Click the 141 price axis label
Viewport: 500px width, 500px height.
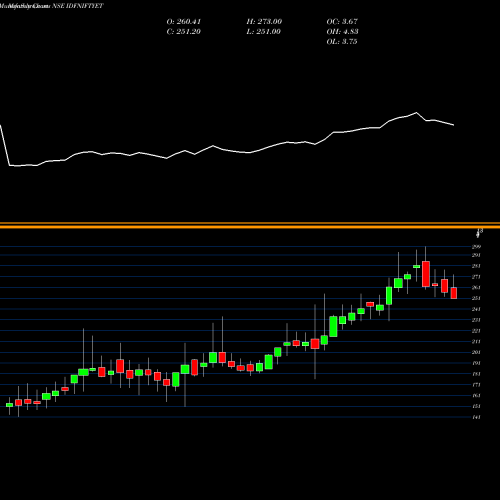click(x=476, y=417)
